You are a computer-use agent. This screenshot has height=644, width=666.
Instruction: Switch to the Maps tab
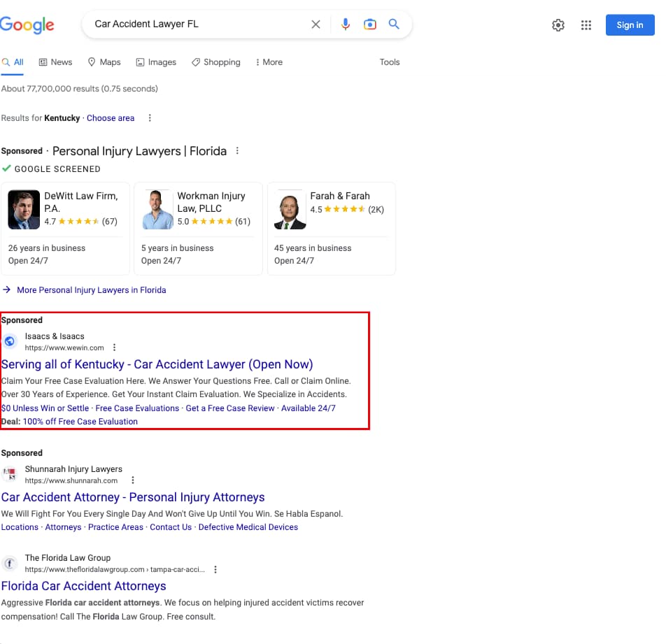coord(104,62)
